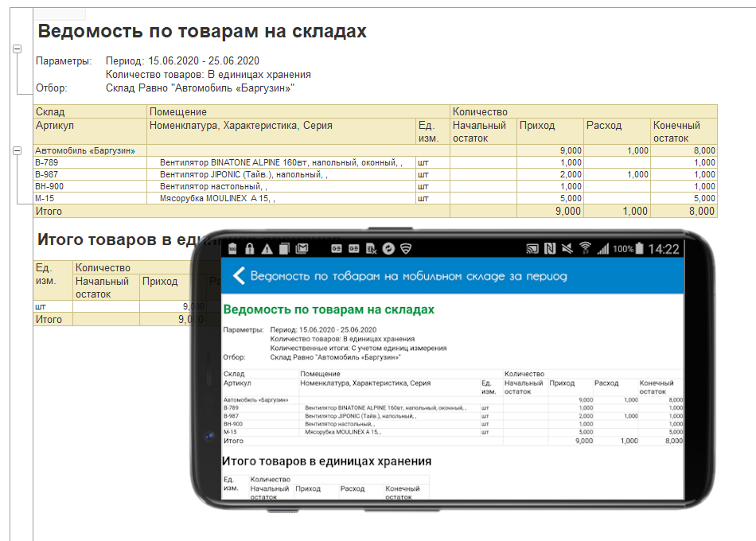Tap the Gmail envelope notification icon
This screenshot has width=756, height=541.
(x=302, y=249)
